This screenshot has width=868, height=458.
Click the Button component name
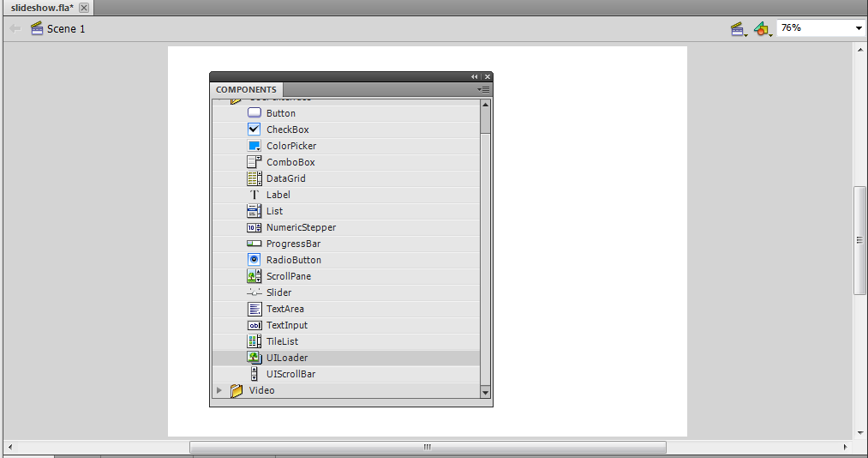point(281,113)
